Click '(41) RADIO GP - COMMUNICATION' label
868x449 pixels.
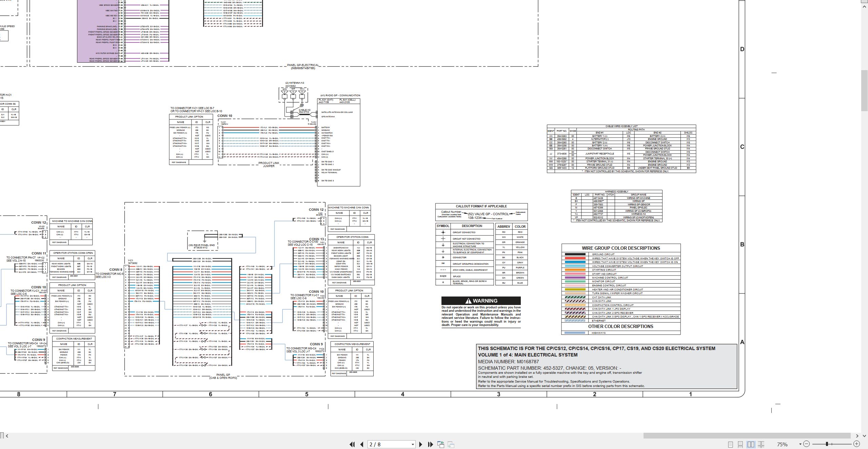click(x=340, y=95)
